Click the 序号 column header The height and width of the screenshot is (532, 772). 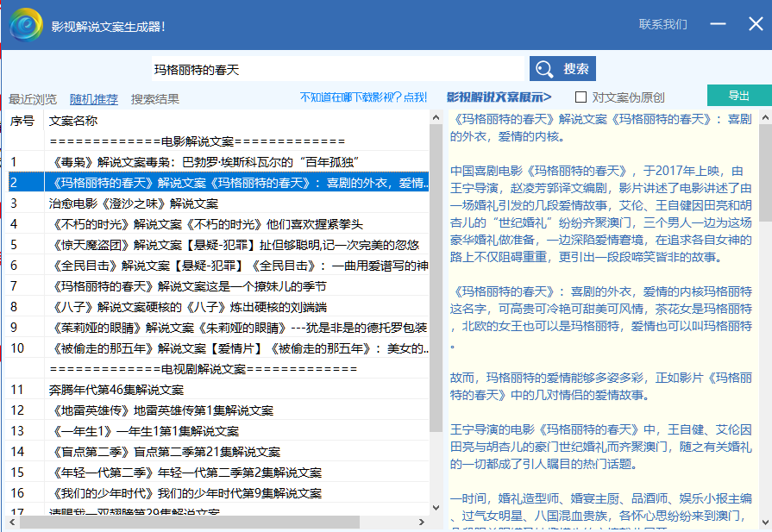point(24,121)
